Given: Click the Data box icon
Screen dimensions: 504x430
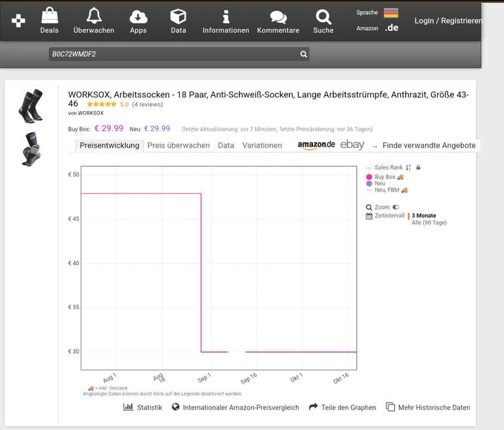Looking at the screenshot, I should 178,16.
